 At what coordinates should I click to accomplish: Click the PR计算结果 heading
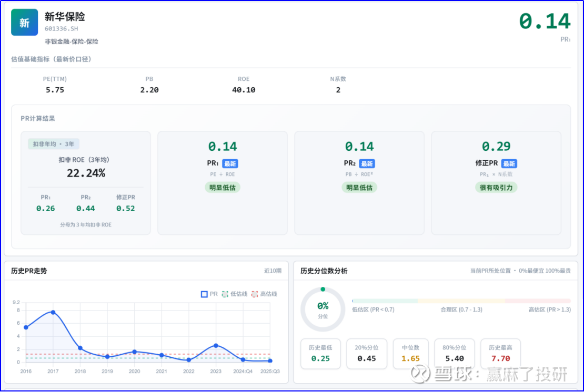(x=38, y=119)
